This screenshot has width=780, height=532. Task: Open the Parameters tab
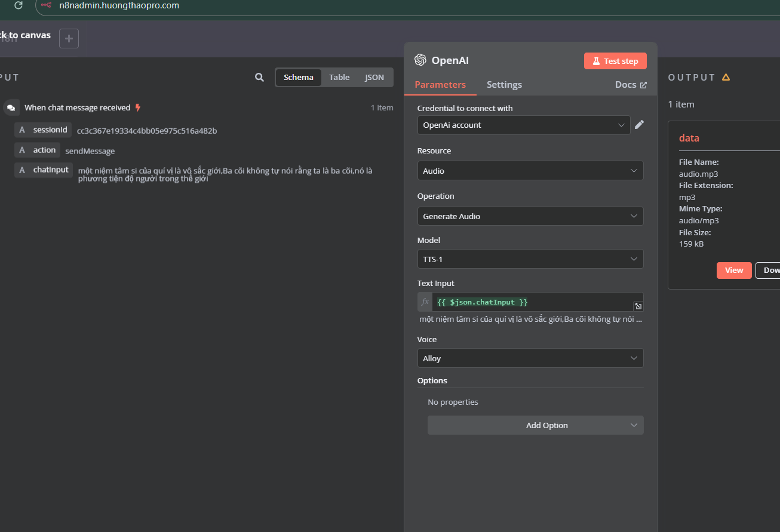click(440, 85)
